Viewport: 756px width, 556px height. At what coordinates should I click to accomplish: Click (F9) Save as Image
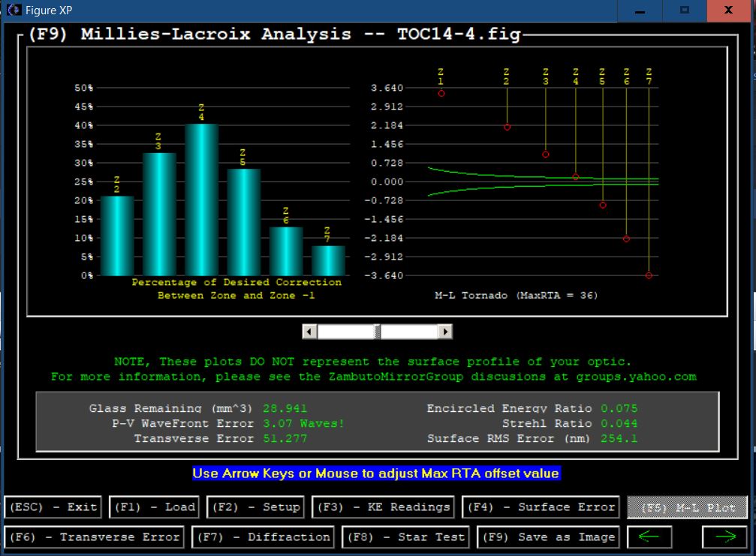point(548,536)
